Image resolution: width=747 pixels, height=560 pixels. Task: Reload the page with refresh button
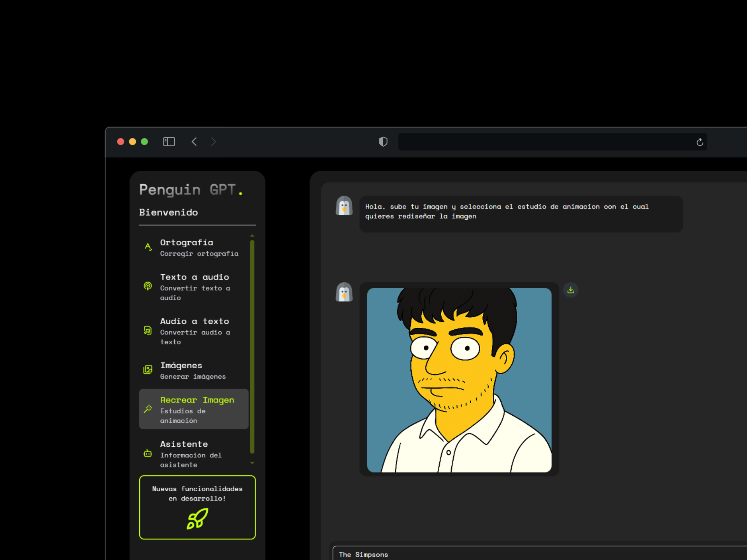[700, 142]
